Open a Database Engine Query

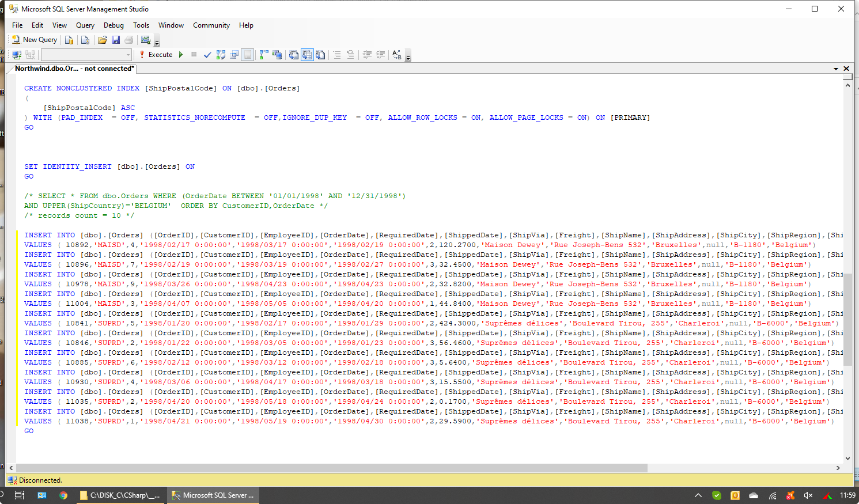(69, 40)
